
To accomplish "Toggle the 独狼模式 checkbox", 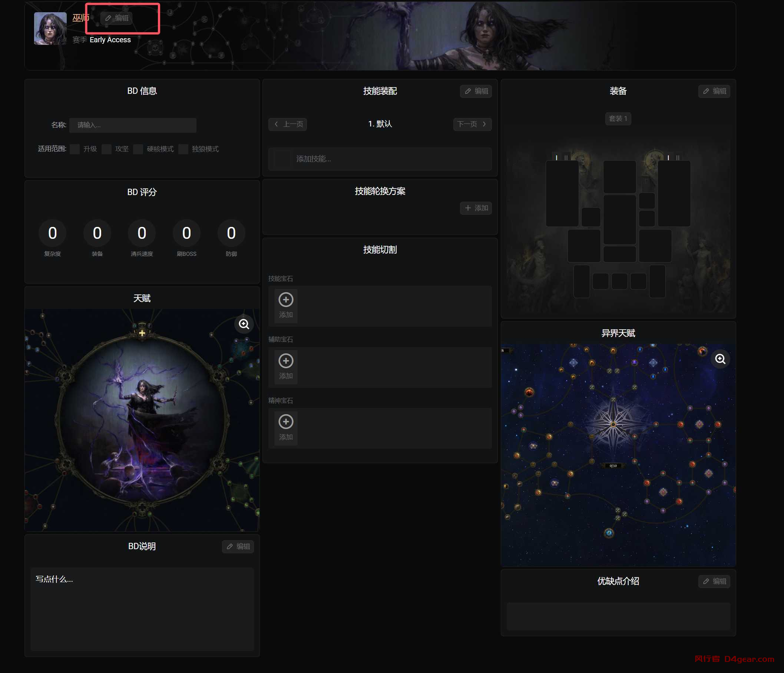I will (x=183, y=149).
